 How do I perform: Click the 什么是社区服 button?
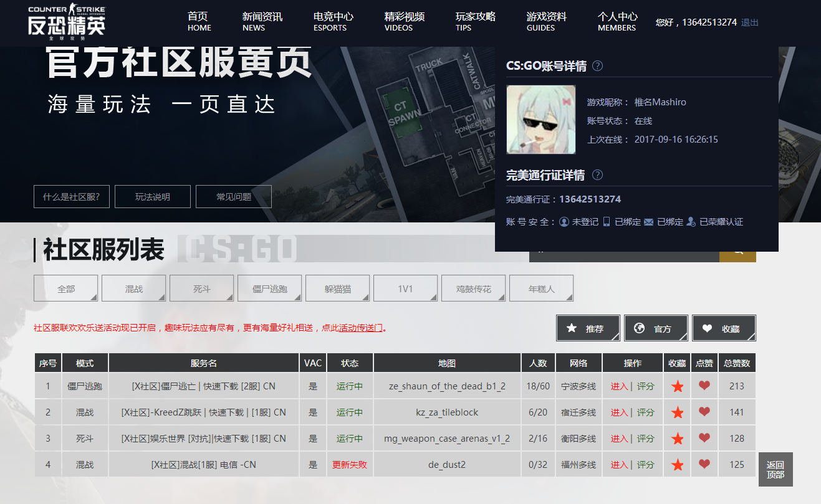tap(71, 196)
